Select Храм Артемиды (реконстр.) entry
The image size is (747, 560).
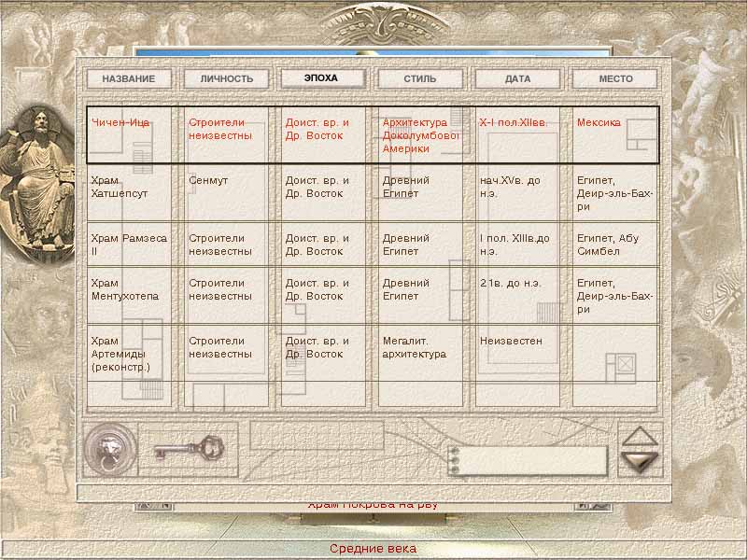(121, 354)
